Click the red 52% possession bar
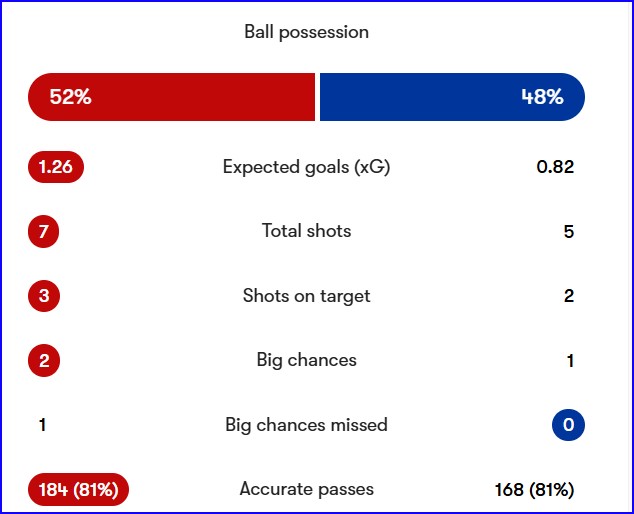 (171, 97)
